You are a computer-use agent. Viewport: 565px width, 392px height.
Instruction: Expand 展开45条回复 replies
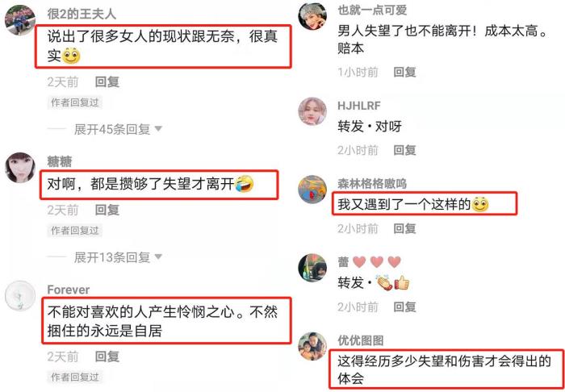118,129
